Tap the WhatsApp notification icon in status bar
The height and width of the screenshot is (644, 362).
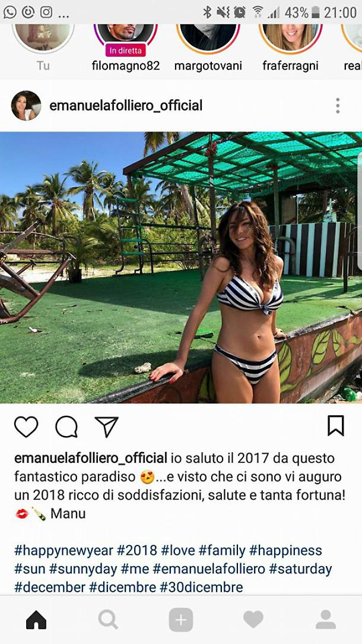10,12
